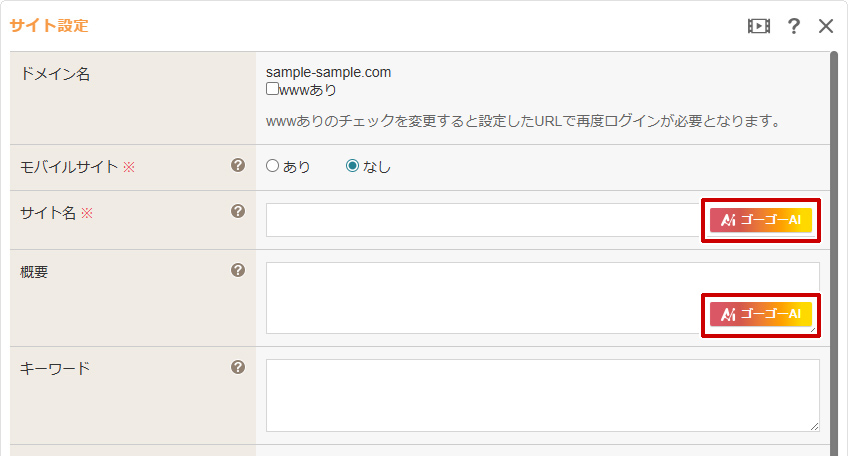This screenshot has width=848, height=456.
Task: Grab the 概要 textarea resize handle
Action: 814,329
